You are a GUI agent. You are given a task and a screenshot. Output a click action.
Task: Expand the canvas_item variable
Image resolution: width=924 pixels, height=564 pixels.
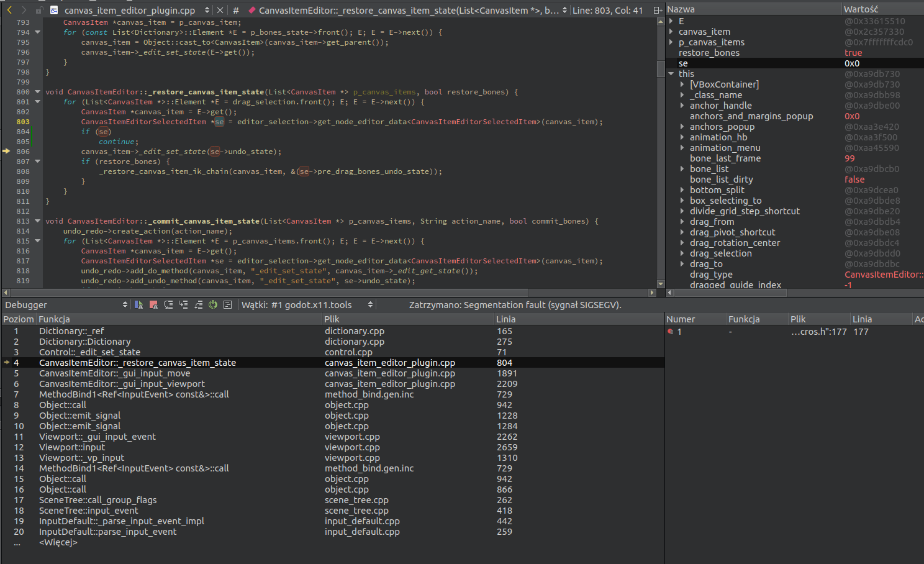click(671, 32)
